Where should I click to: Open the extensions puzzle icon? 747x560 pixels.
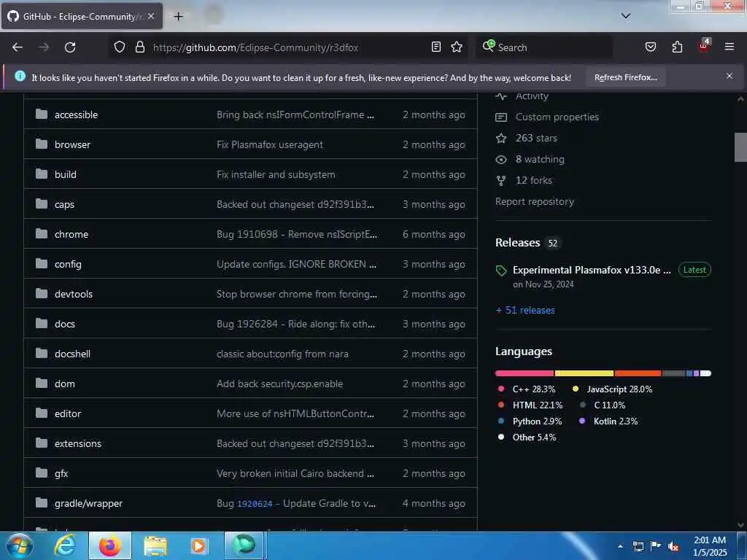pyautogui.click(x=677, y=47)
